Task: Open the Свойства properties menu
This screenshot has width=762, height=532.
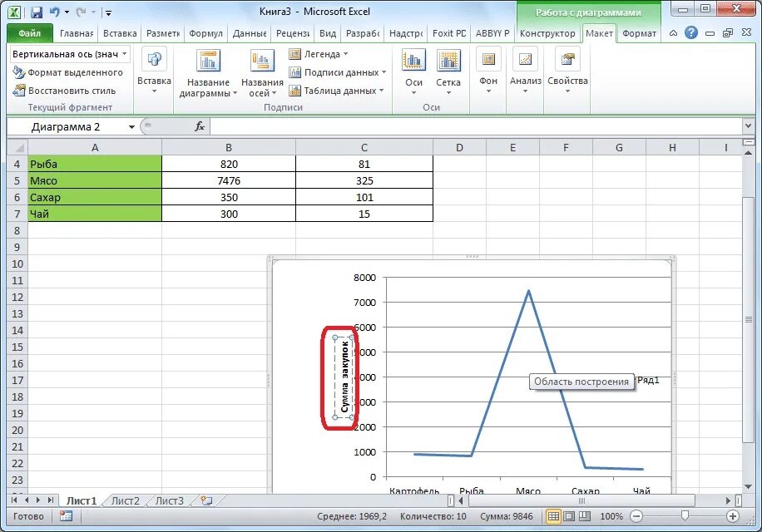Action: point(567,71)
